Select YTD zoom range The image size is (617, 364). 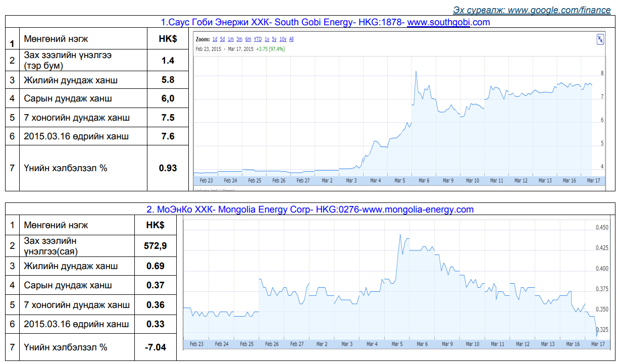pyautogui.click(x=258, y=39)
